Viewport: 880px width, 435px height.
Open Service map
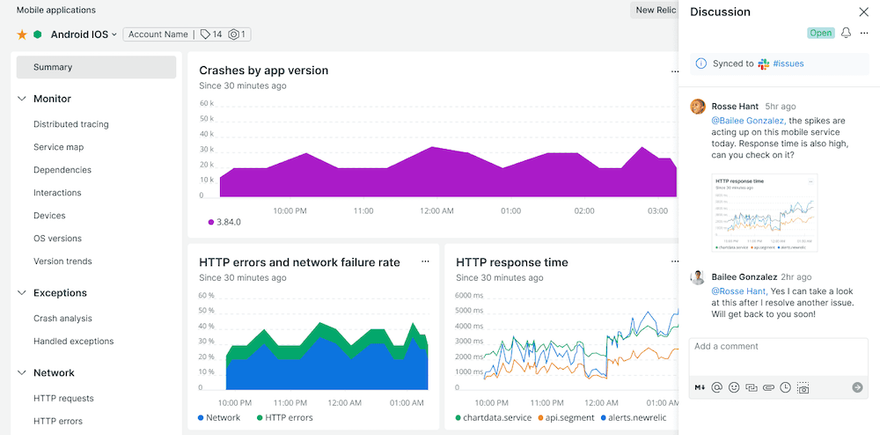[x=58, y=147]
